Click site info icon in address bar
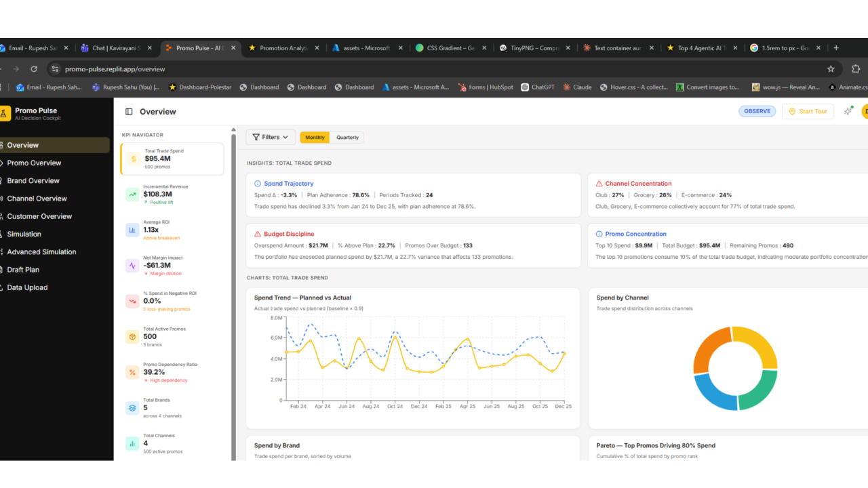Image resolution: width=868 pixels, height=488 pixels. 56,68
